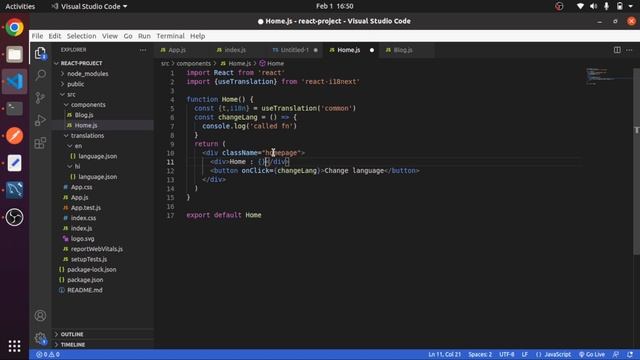This screenshot has height=360, width=640.
Task: Launch Google Chrome from the dock
Action: tap(14, 27)
